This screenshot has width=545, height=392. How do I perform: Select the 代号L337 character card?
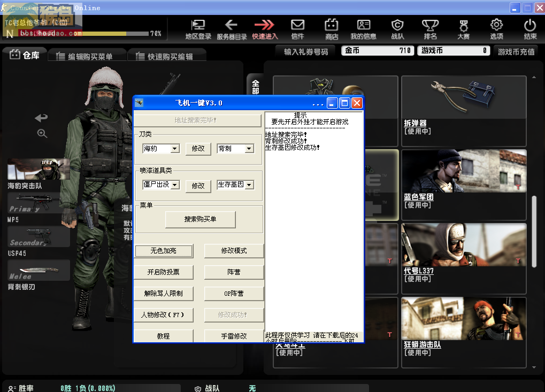464,258
